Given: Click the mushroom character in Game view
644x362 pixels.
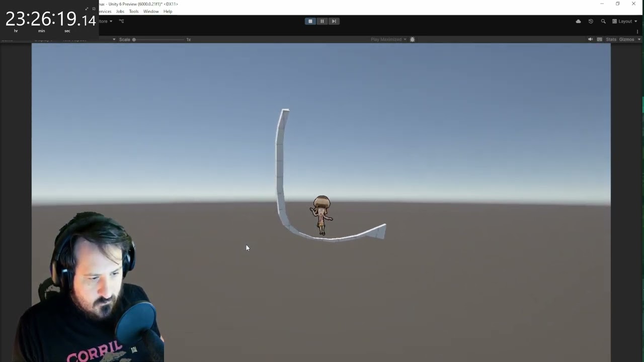Looking at the screenshot, I should pos(321,215).
